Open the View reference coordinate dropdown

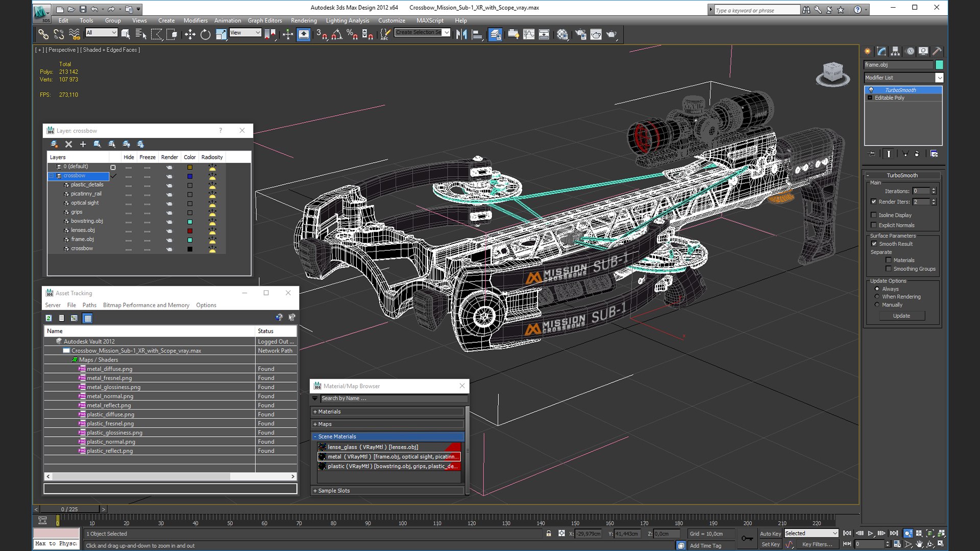[245, 33]
